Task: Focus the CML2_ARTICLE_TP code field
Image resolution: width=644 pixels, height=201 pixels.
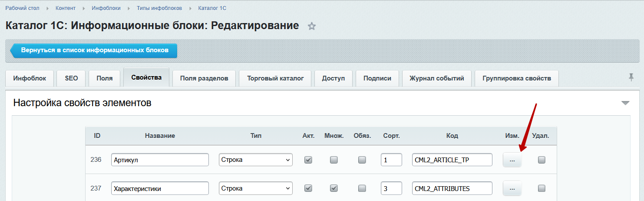Action: 452,160
